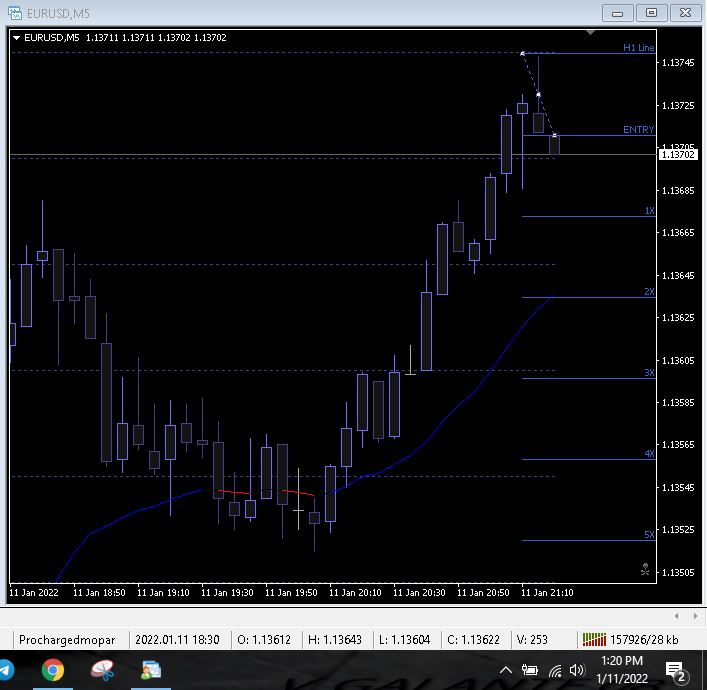Click the 1.13505 price scale value
The height and width of the screenshot is (690, 707).
678,573
